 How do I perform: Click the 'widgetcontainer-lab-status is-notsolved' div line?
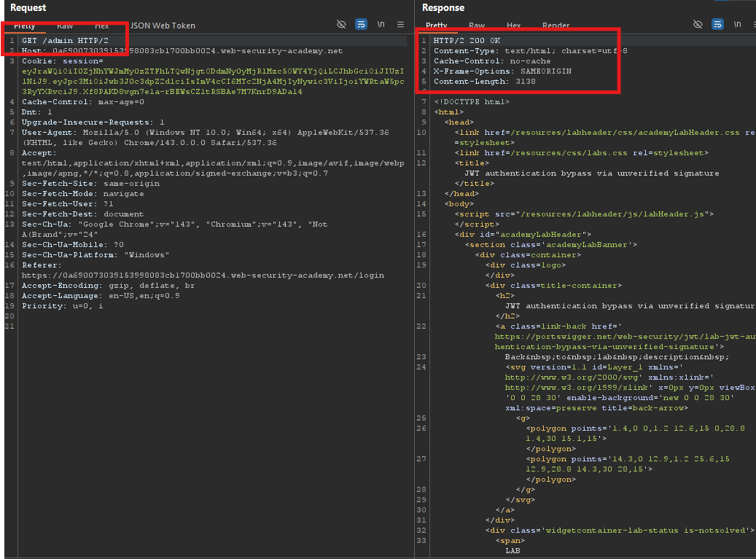tap(620, 530)
